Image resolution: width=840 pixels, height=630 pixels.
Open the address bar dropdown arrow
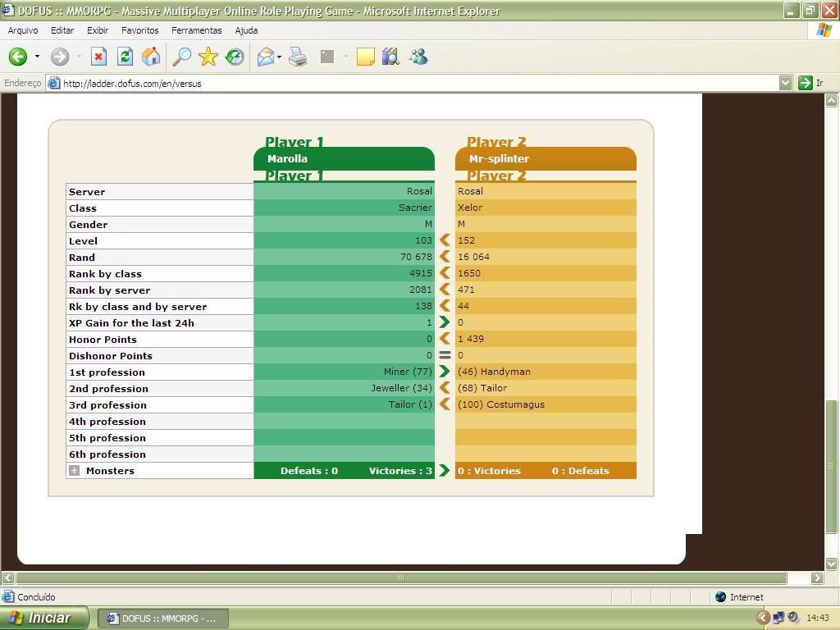pyautogui.click(x=785, y=83)
